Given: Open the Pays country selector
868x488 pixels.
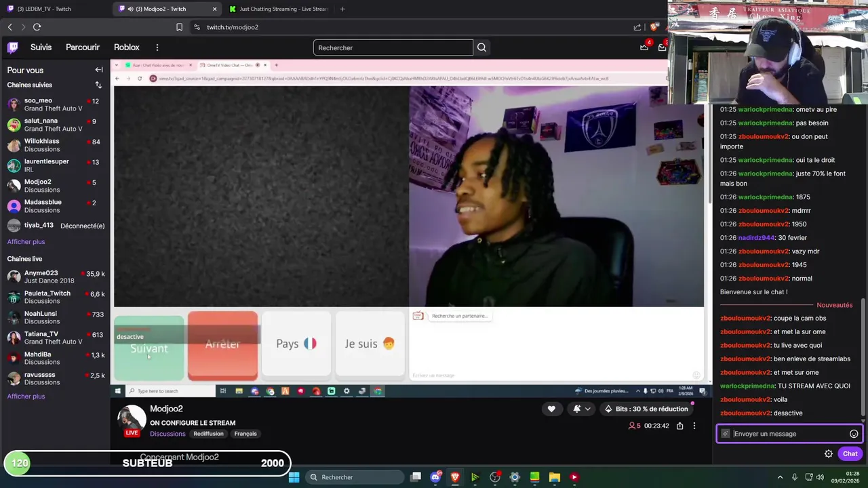Looking at the screenshot, I should 296,344.
